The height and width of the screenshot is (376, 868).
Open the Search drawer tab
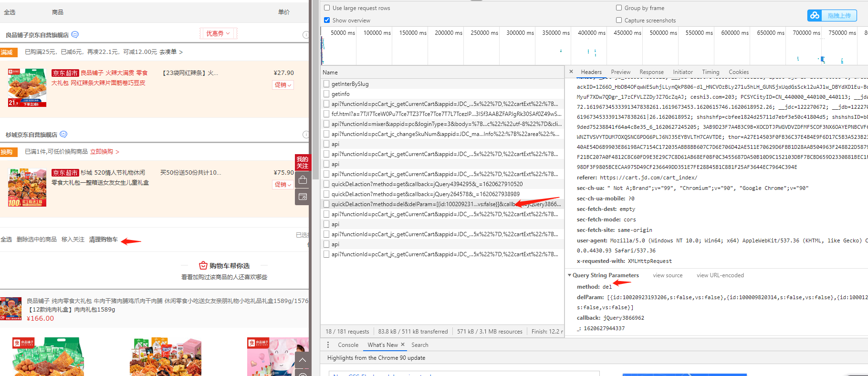420,345
